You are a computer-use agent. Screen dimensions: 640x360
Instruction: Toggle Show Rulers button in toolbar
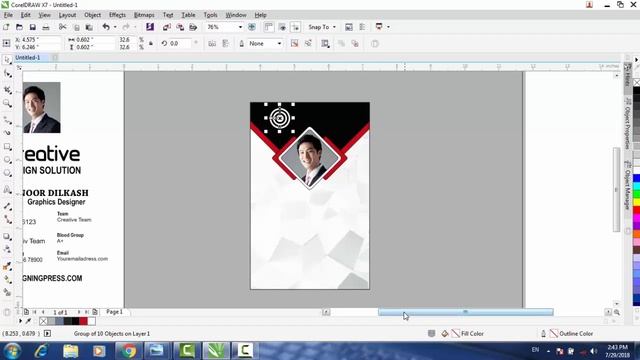click(x=269, y=27)
